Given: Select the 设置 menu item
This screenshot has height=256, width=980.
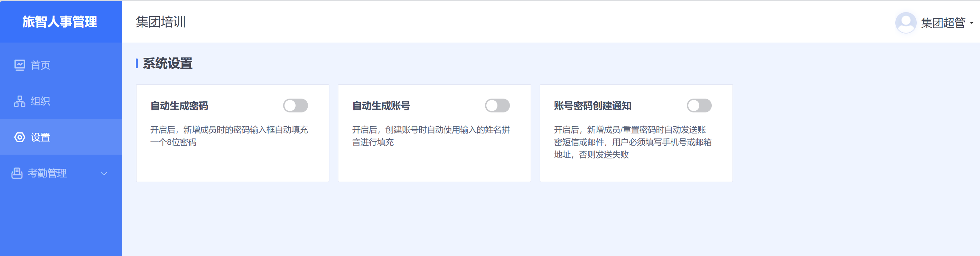Looking at the screenshot, I should pyautogui.click(x=61, y=137).
